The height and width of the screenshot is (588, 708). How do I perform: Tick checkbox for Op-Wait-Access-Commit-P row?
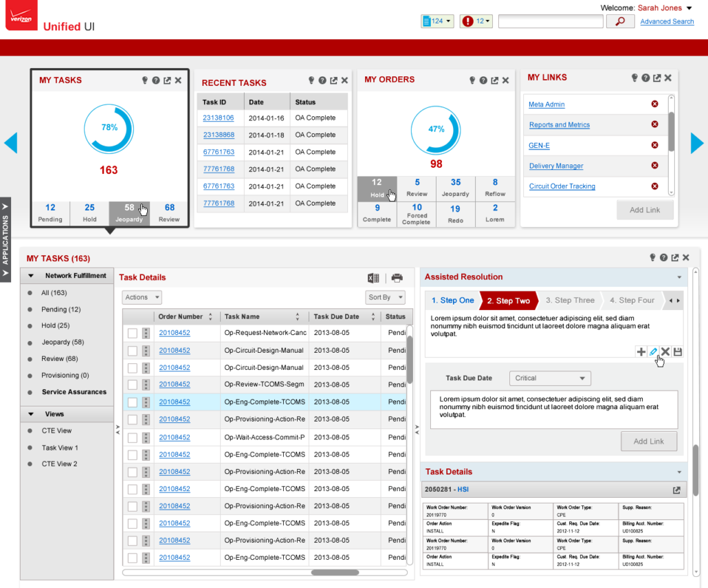coord(133,437)
